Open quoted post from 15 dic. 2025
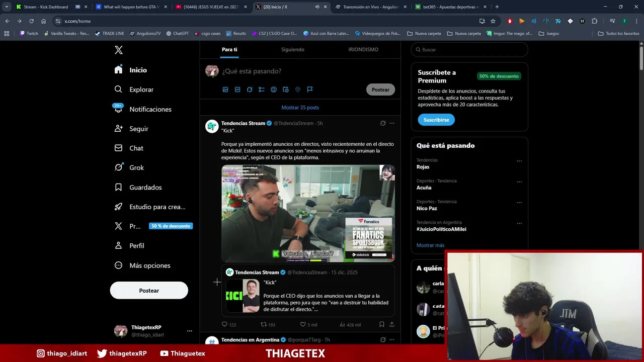This screenshot has height=362, width=644. pos(308,291)
